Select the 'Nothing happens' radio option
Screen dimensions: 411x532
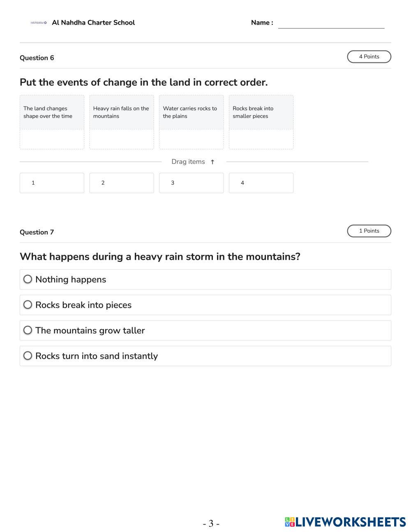click(x=28, y=280)
